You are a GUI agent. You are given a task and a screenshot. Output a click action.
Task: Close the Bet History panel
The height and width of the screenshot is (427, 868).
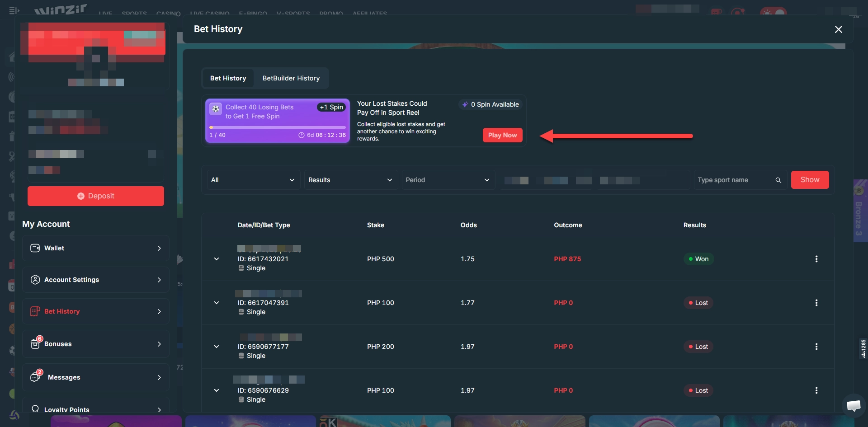pos(838,29)
